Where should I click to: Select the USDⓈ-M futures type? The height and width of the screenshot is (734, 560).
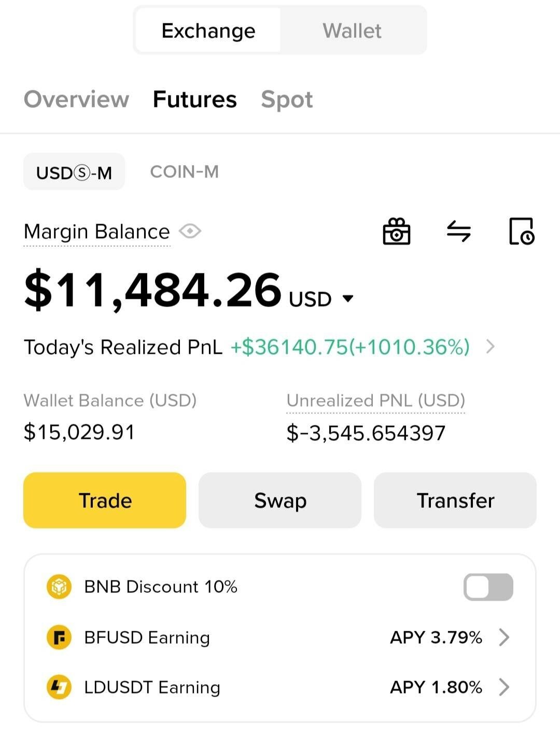pyautogui.click(x=74, y=172)
